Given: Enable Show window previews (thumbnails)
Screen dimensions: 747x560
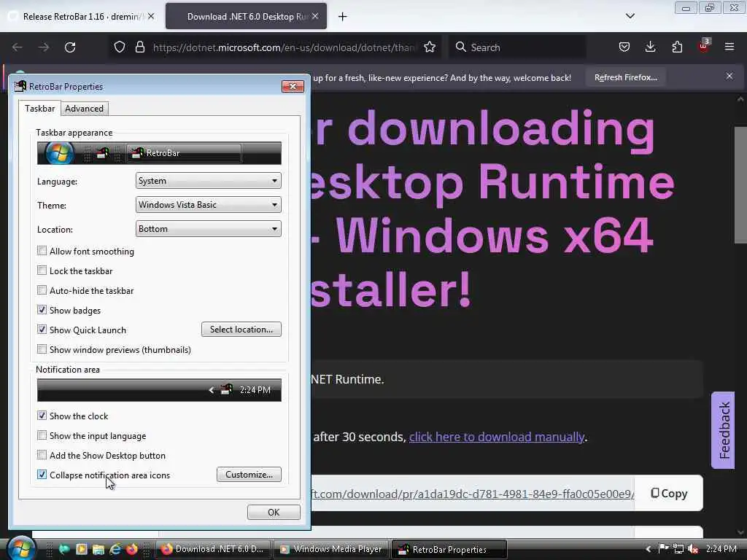Looking at the screenshot, I should 42,349.
